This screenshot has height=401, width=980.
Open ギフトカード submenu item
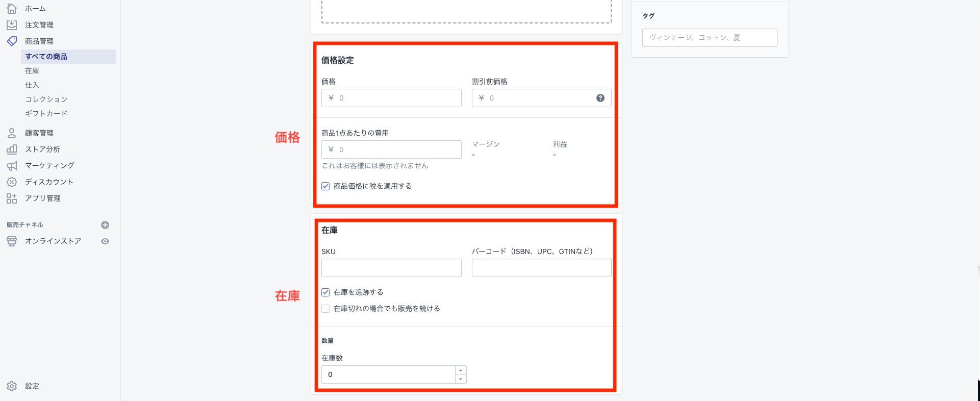pyautogui.click(x=46, y=114)
